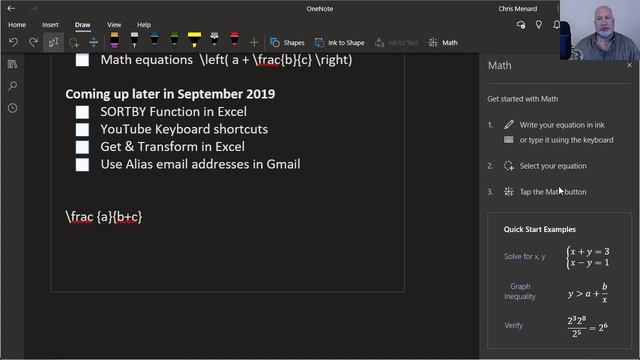Check the SORTBY Function in Excel box
Viewport: 640px width, 360px height.
82,112
